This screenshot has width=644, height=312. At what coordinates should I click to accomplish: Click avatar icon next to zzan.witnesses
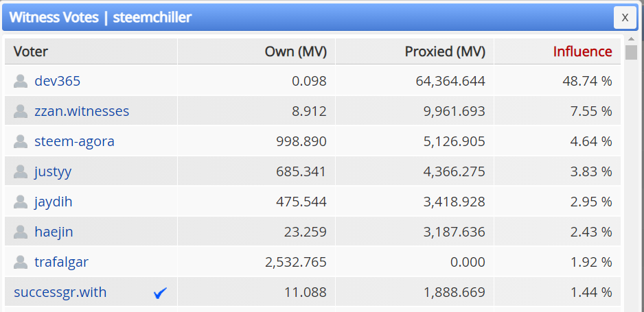pyautogui.click(x=21, y=111)
